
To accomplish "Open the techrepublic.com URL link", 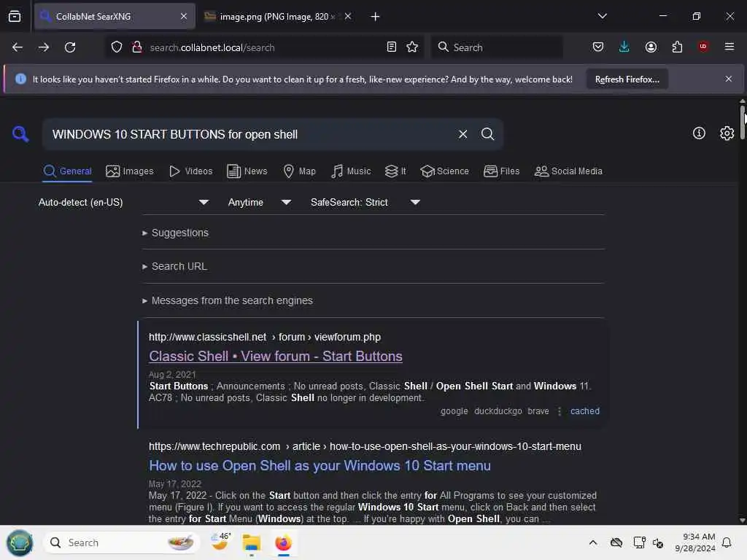I will (x=365, y=447).
